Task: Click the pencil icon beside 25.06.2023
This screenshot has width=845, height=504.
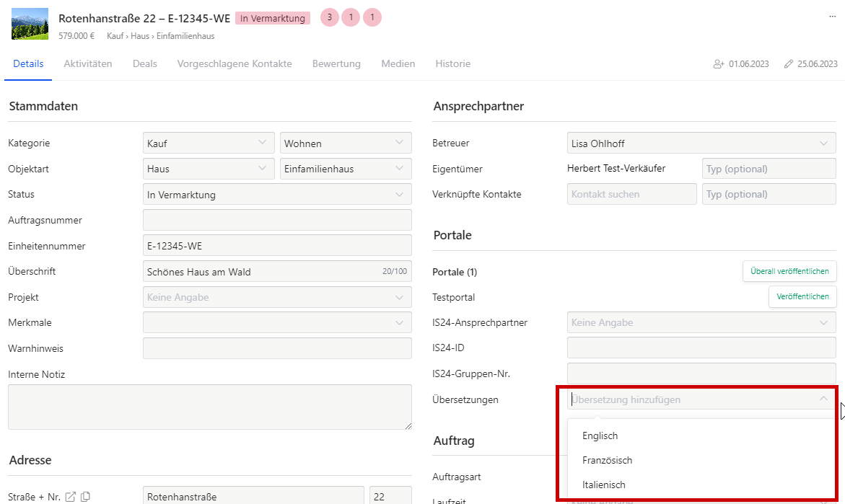Action: (x=789, y=64)
